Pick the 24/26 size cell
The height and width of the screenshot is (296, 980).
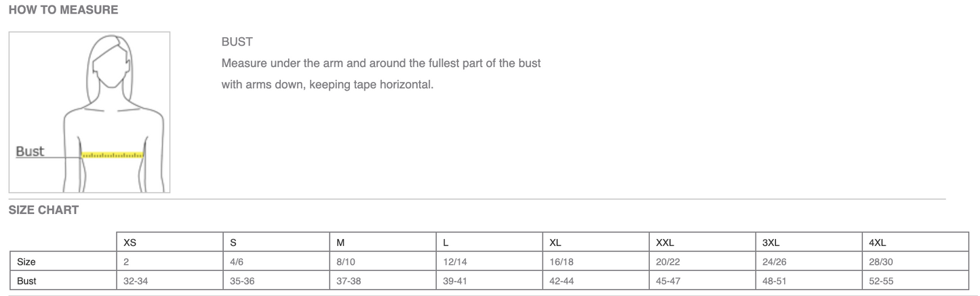(774, 261)
